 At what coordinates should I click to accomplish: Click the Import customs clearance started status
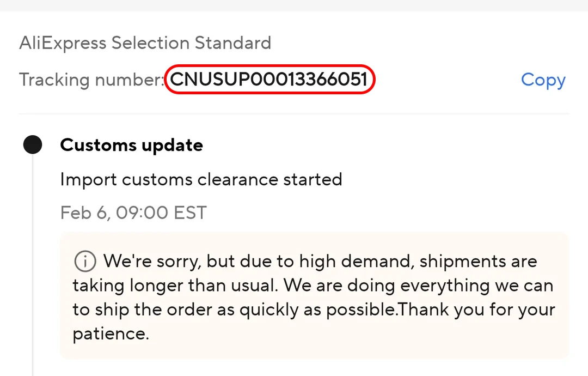tap(201, 179)
